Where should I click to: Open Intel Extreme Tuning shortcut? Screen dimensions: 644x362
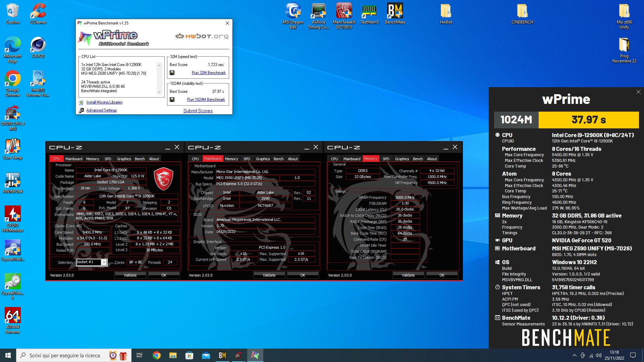point(38,83)
